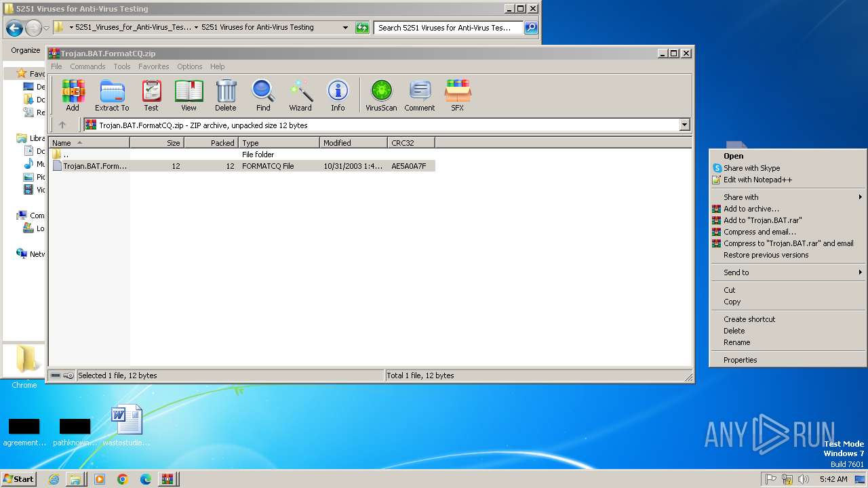The image size is (868, 488).
Task: Go up one folder level arrow
Action: pos(62,125)
